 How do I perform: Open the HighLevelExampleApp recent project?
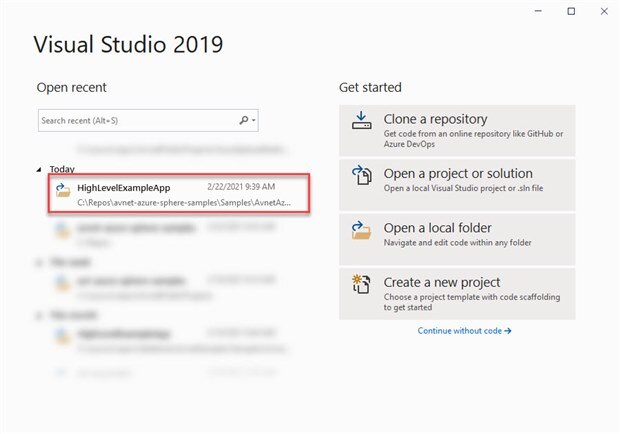180,193
